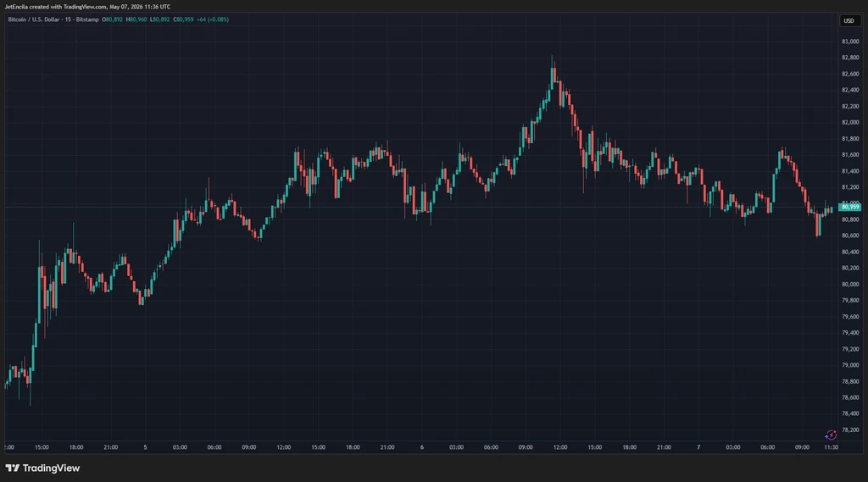Click the close value C80,959

(183, 19)
